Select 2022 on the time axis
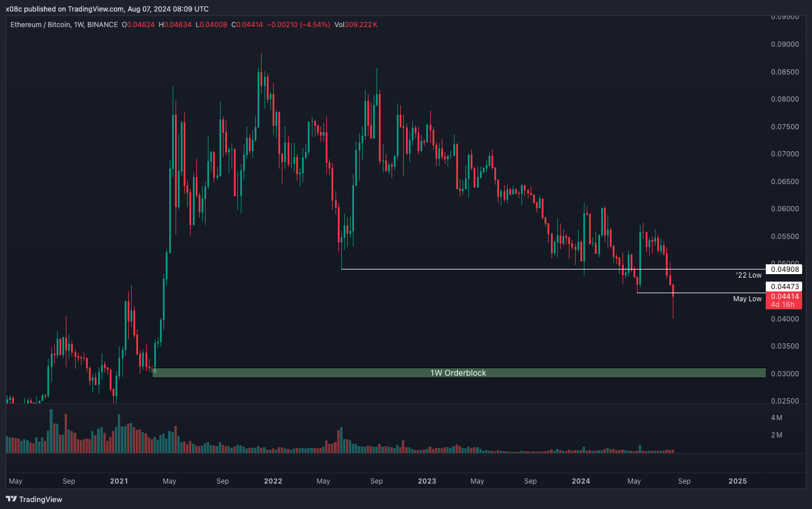 coord(273,481)
